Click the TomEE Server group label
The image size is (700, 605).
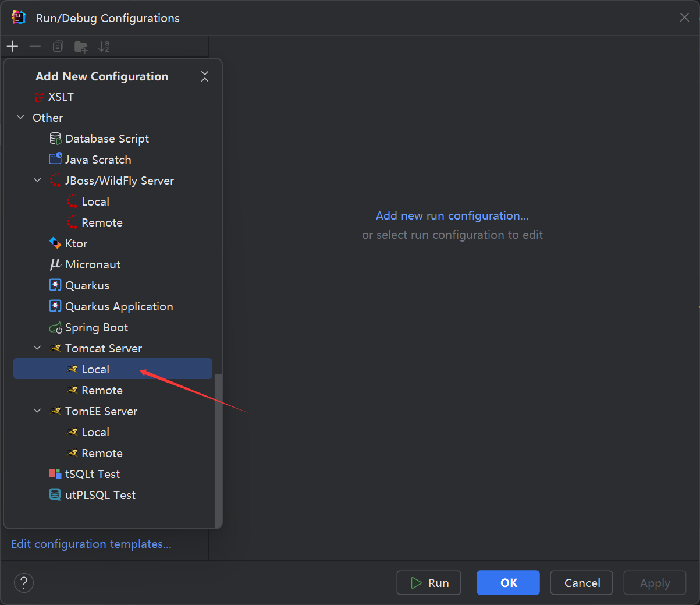click(101, 411)
